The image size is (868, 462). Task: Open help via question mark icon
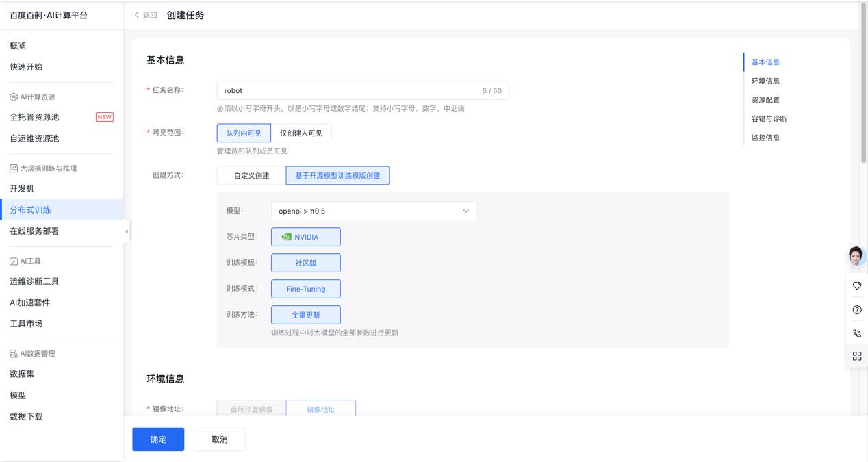coord(856,309)
